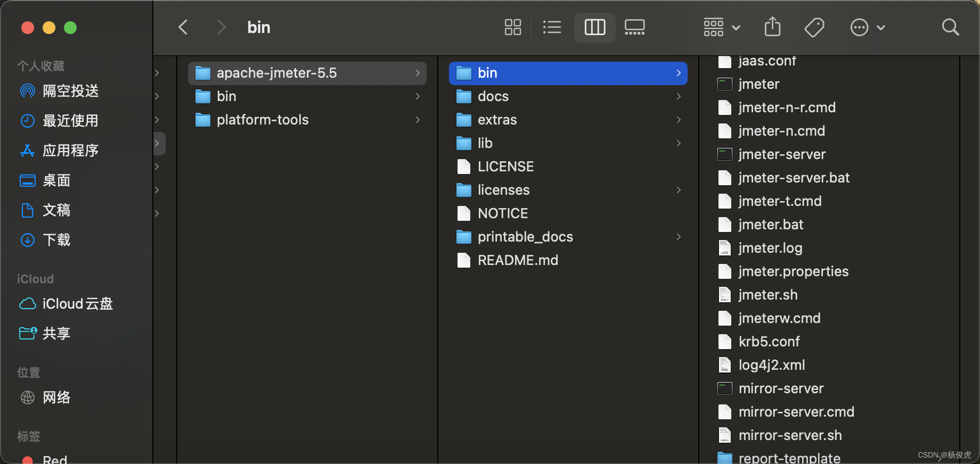Click the Share toolbar icon
This screenshot has width=980, height=464.
point(772,27)
